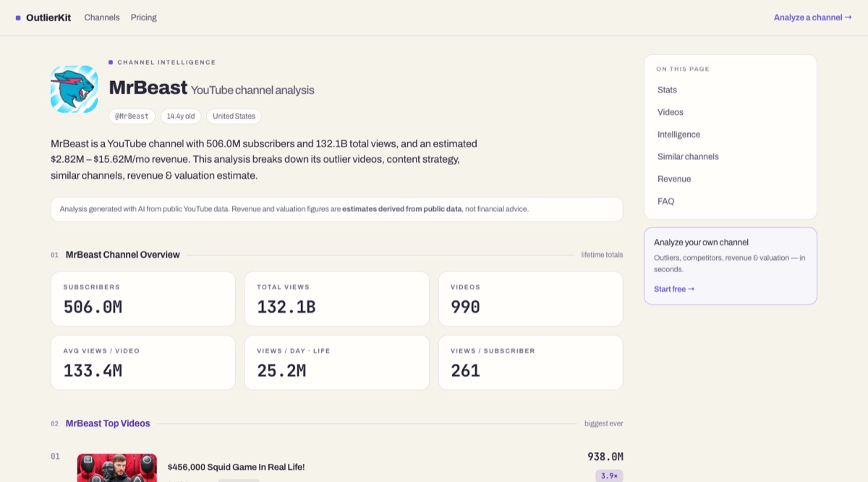Select the Total Views 132.1B stat card

337,299
